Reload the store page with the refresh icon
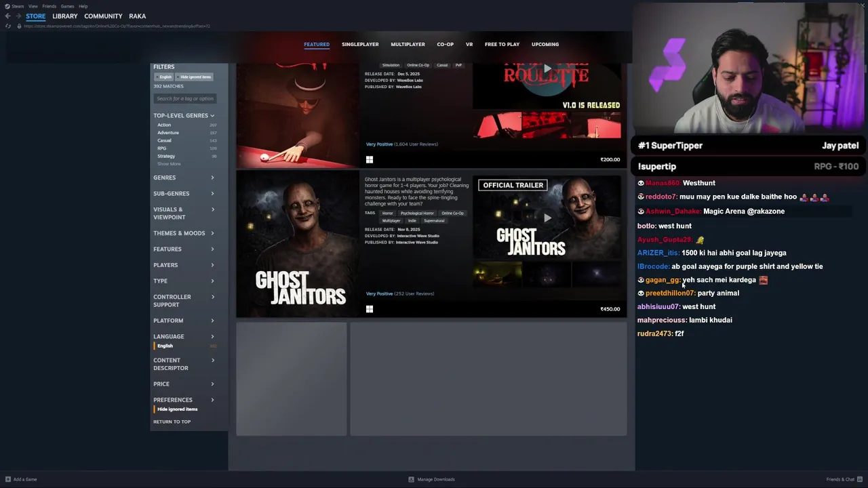Screen dimensions: 868x488 pos(8,26)
